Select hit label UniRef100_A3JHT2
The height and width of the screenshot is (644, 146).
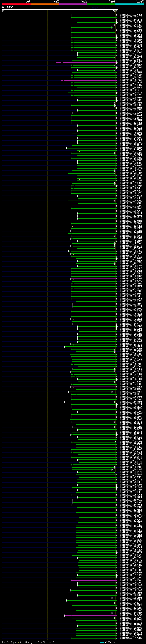[x=131, y=70]
